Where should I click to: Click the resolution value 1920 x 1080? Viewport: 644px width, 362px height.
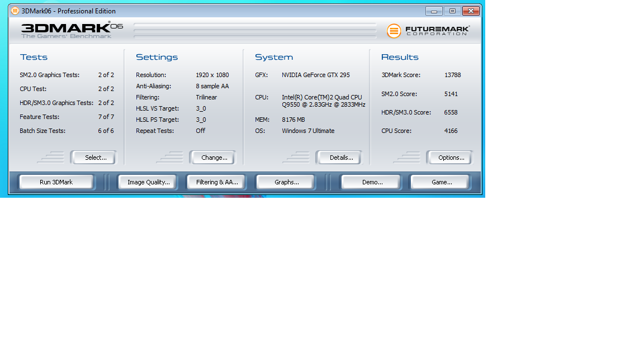[x=212, y=75]
